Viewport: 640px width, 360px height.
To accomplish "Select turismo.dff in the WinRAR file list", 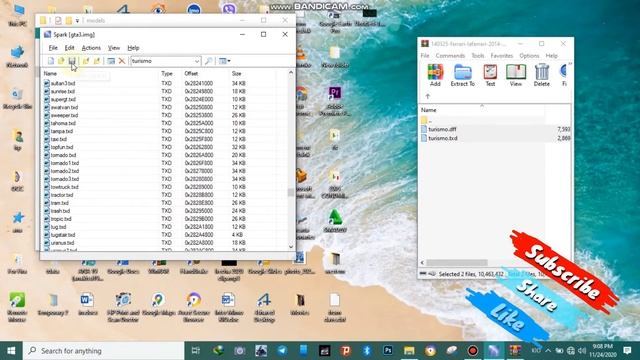I will point(442,129).
